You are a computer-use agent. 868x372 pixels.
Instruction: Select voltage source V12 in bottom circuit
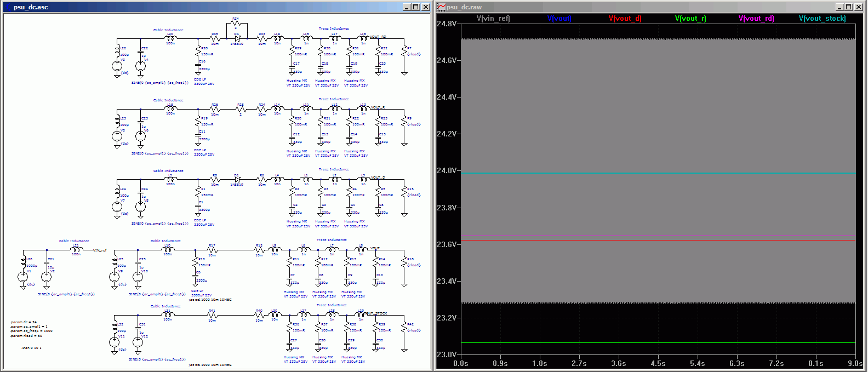tap(138, 342)
